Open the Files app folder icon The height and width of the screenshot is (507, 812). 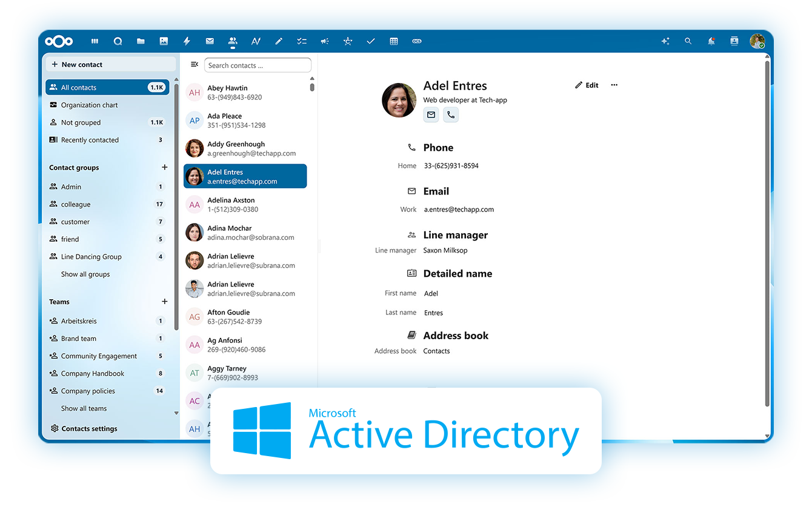141,41
